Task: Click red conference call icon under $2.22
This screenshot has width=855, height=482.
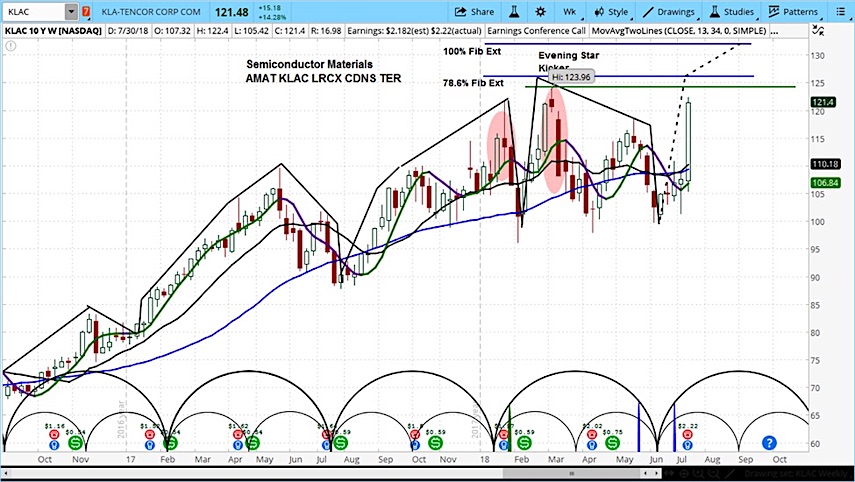Action: point(687,435)
